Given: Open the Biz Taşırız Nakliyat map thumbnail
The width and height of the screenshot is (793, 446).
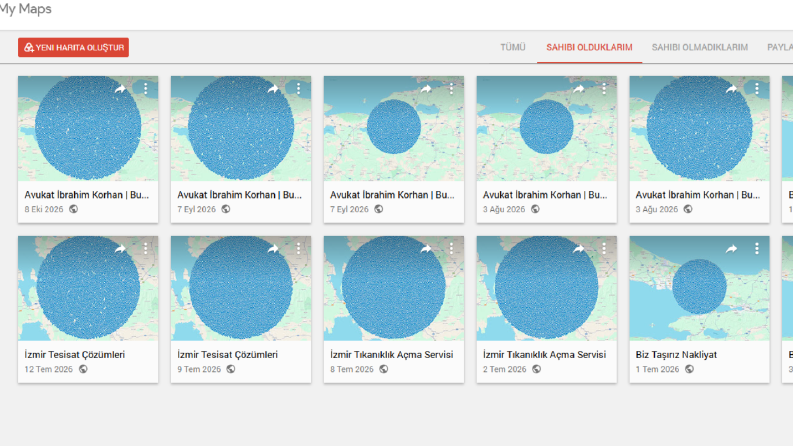Looking at the screenshot, I should pyautogui.click(x=699, y=288).
